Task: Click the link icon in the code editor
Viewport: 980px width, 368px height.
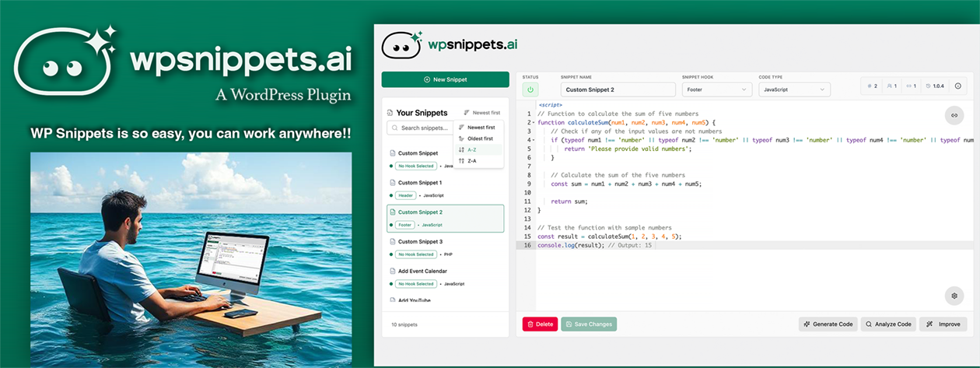Action: 954,115
